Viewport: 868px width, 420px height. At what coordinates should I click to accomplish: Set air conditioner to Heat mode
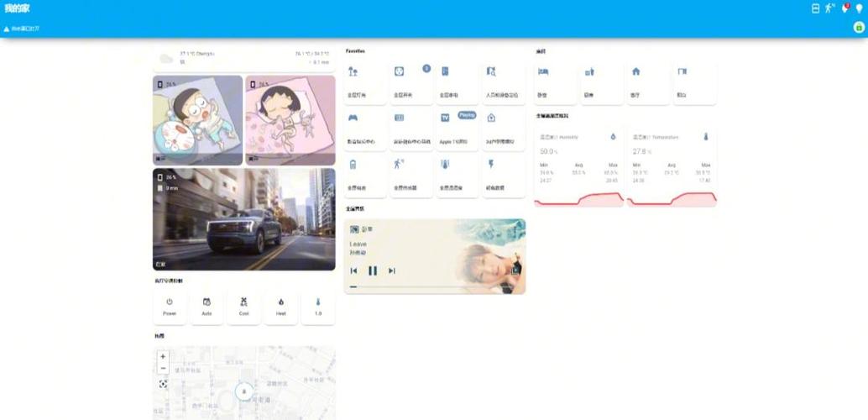pos(280,307)
